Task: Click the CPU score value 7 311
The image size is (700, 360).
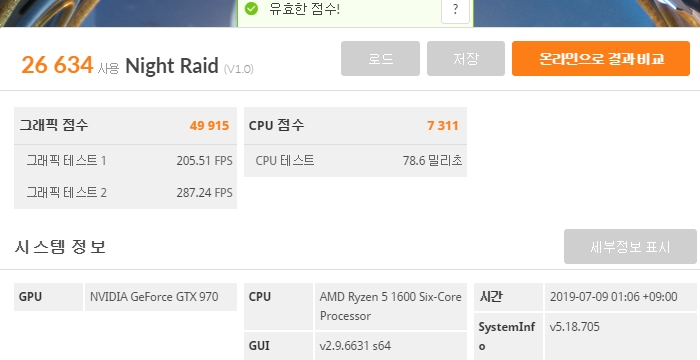Action: click(442, 126)
